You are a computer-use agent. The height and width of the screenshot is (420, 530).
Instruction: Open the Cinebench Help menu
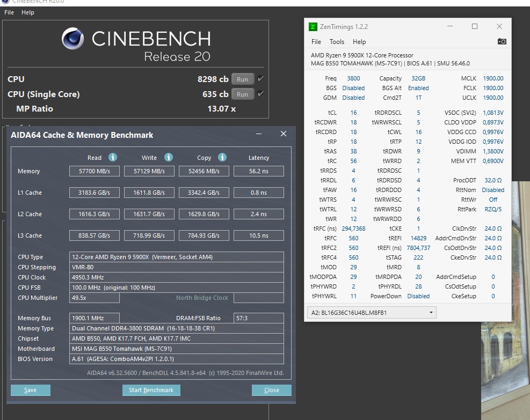pos(28,12)
